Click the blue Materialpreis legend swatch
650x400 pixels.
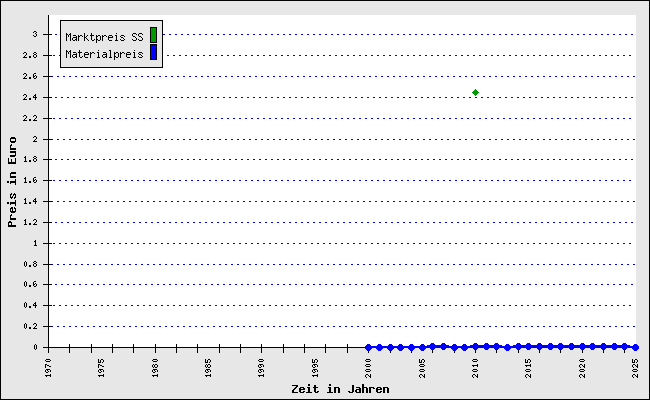[153, 52]
